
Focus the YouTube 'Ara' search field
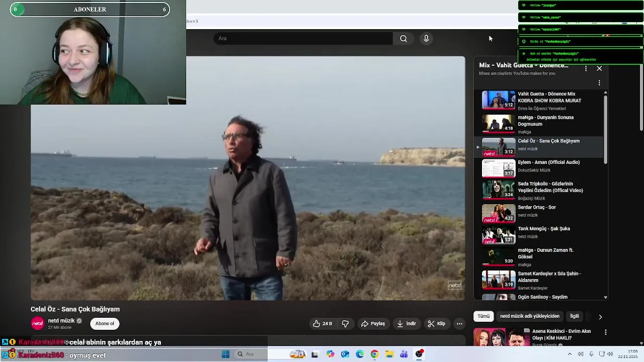(x=303, y=39)
